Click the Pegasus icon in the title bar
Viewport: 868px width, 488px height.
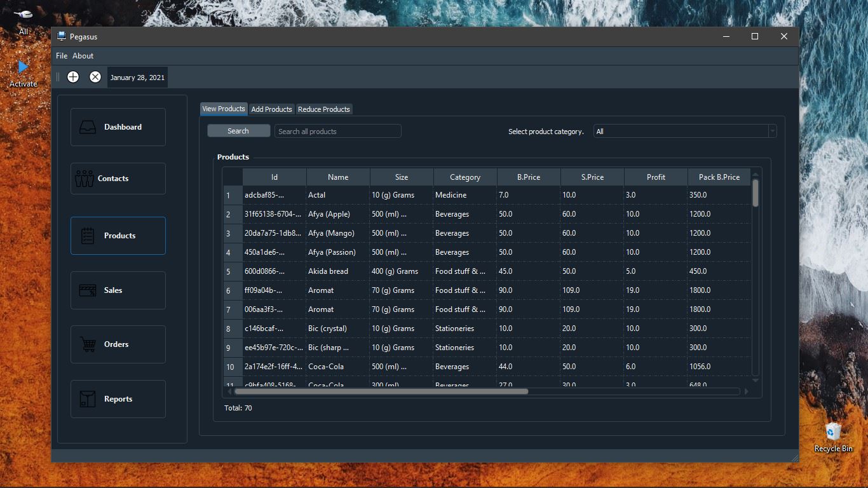[62, 36]
